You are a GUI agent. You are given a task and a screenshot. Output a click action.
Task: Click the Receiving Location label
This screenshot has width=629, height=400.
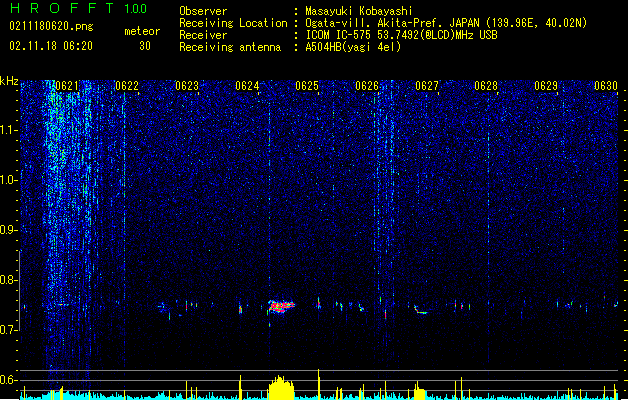point(233,23)
